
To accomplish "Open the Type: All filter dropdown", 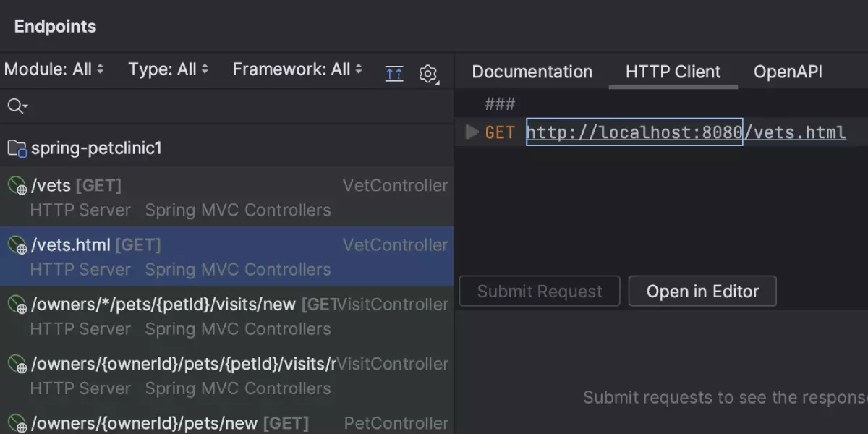I will coord(169,69).
